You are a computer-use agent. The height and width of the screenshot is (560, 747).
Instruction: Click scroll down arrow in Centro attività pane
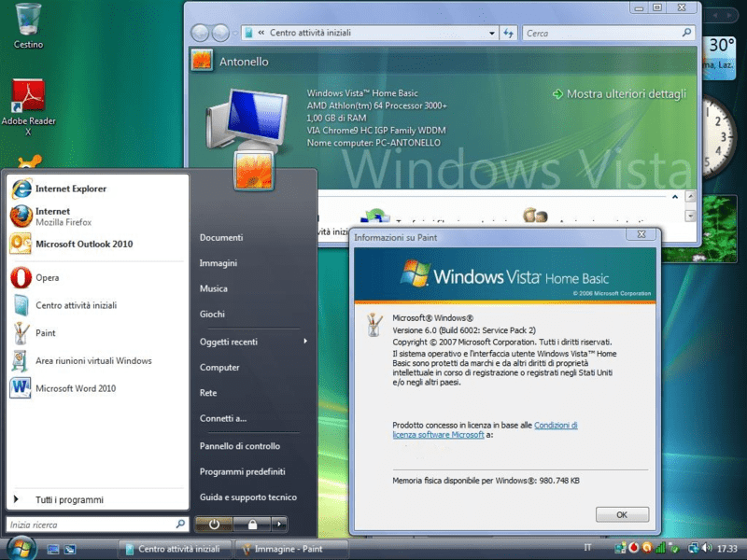click(x=690, y=217)
